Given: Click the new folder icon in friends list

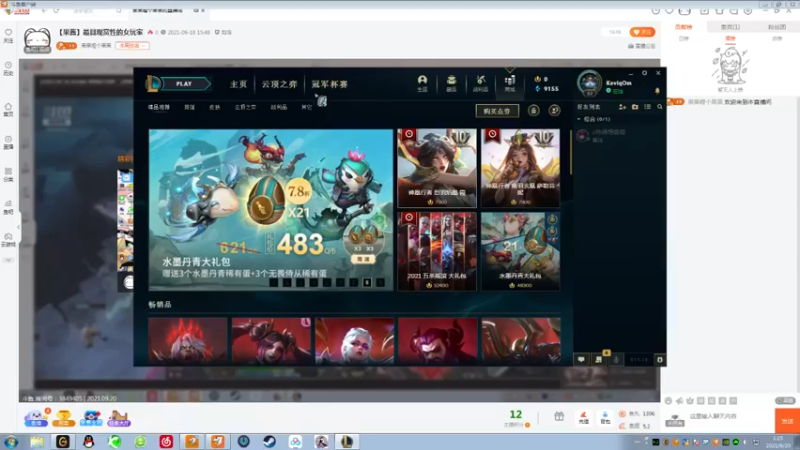Looking at the screenshot, I should click(x=635, y=107).
